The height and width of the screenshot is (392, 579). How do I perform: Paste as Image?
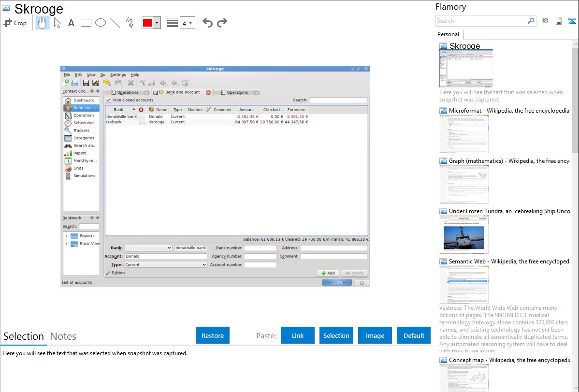[x=375, y=335]
